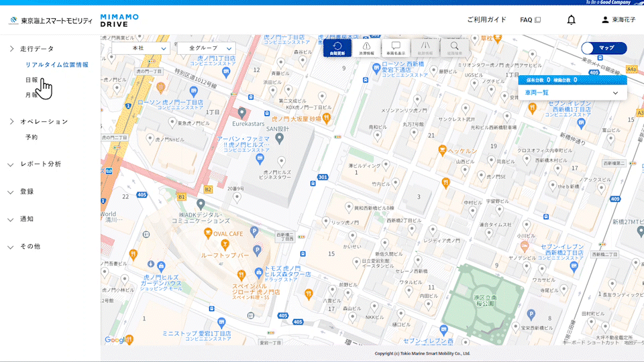Viewport: 644px width, 362px height.
Task: Click the OVAL CAFE restaurant marker
Action: click(208, 233)
